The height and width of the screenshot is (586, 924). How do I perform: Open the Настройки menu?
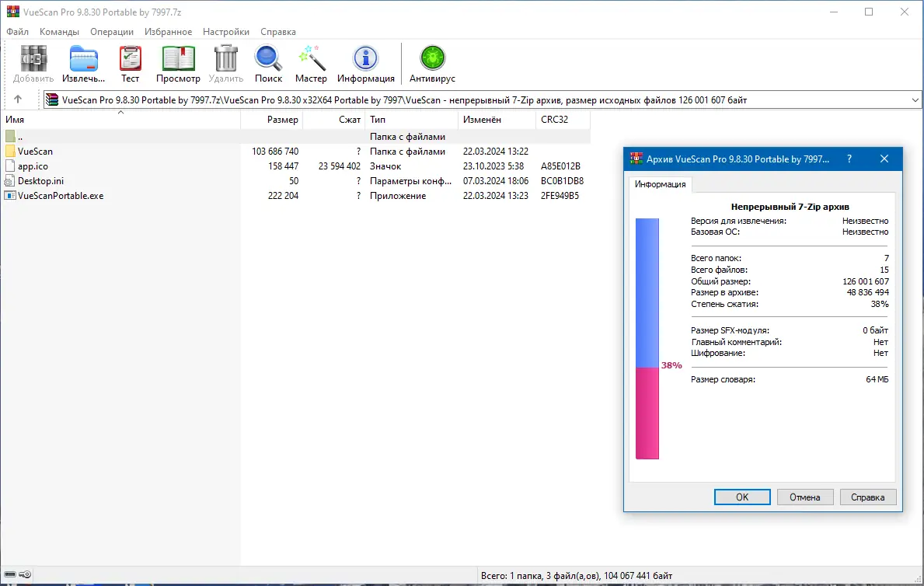coord(225,32)
